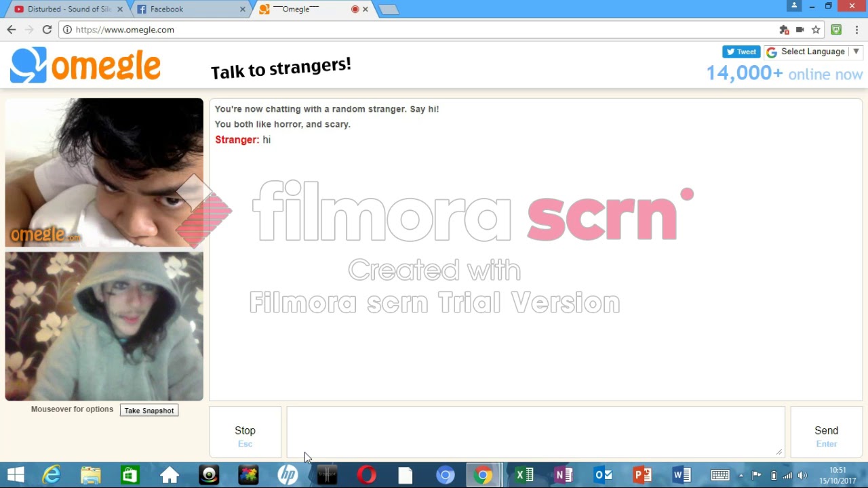Reload the Omegle page
This screenshot has width=868, height=488.
47,30
